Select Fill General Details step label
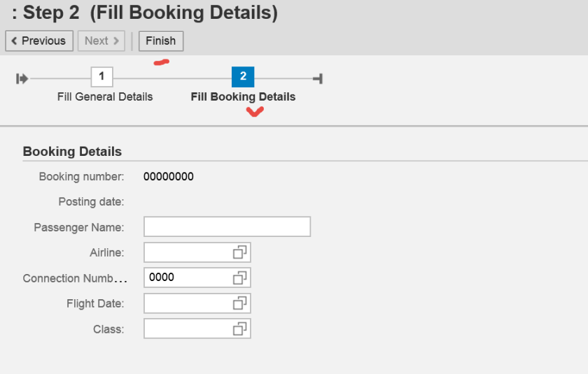Screen dimensions: 588x374 point(105,97)
